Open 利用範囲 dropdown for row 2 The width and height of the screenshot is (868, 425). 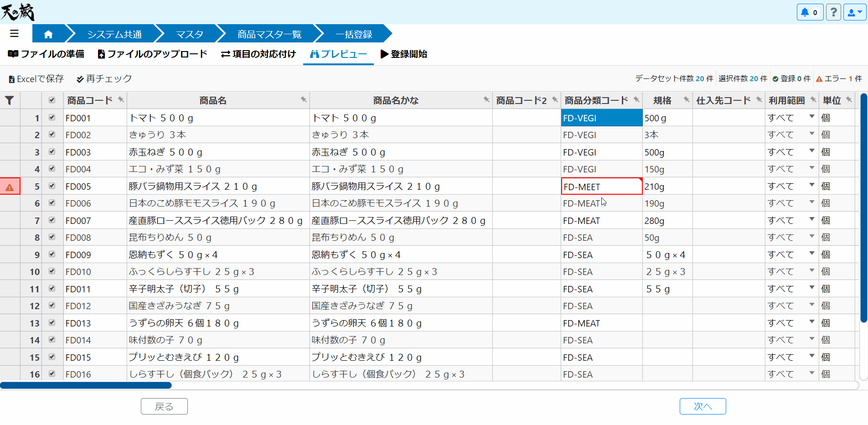812,134
